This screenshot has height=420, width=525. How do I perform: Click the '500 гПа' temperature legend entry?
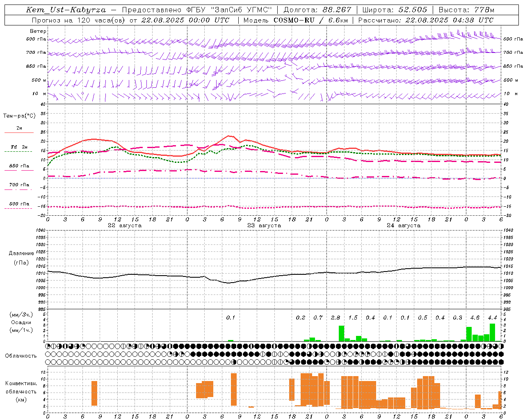pyautogui.click(x=19, y=204)
